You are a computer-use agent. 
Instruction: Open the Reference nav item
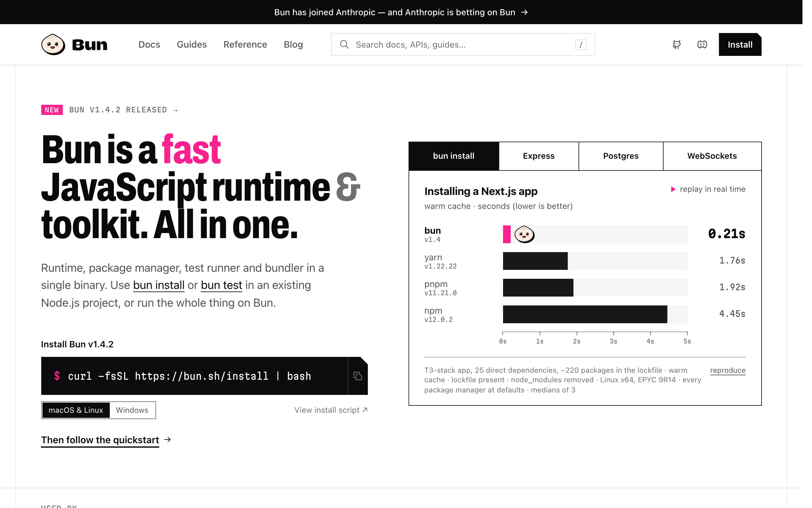tap(245, 44)
